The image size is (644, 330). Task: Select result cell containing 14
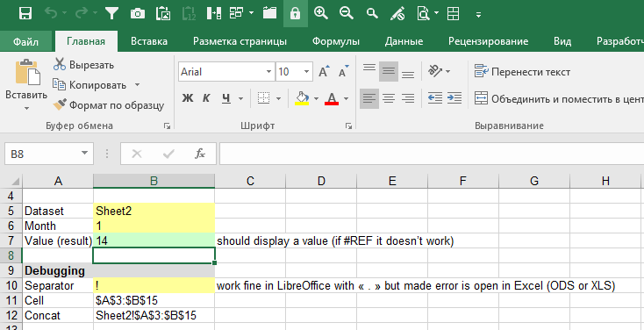click(x=154, y=240)
